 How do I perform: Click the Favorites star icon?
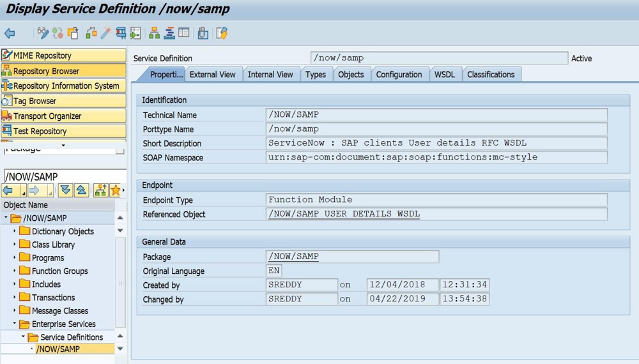click(115, 190)
